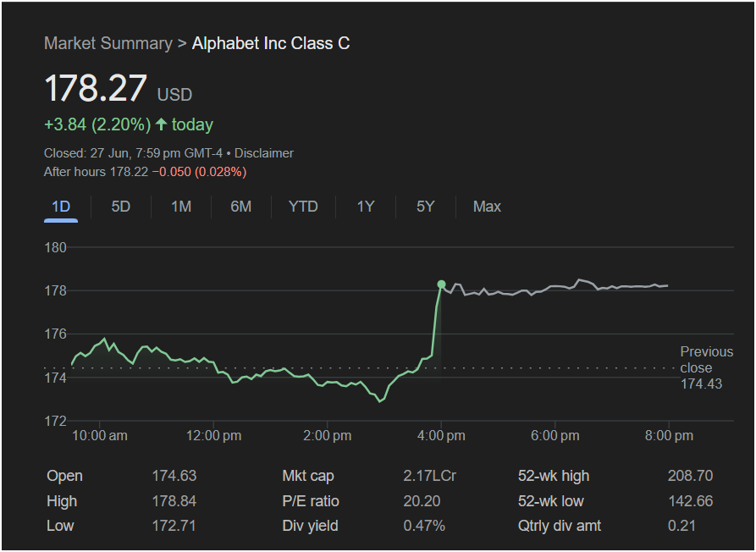Image resolution: width=756 pixels, height=552 pixels.
Task: Select the 1D time range tab
Action: (61, 207)
